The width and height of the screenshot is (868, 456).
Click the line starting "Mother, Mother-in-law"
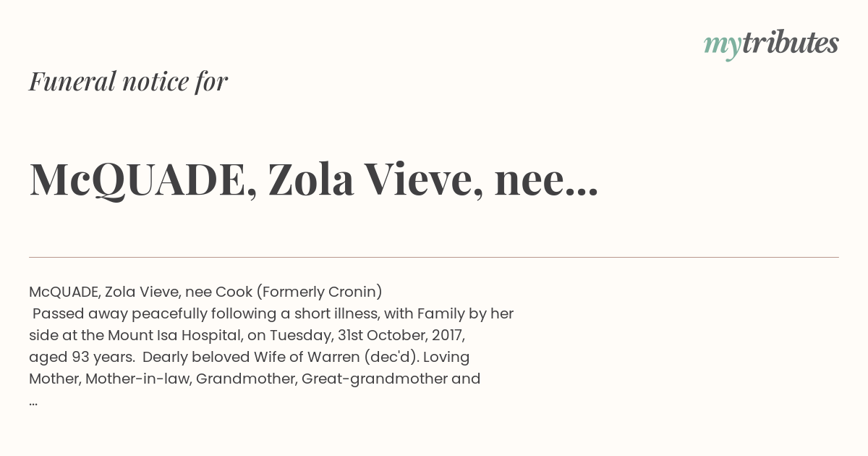click(x=255, y=379)
